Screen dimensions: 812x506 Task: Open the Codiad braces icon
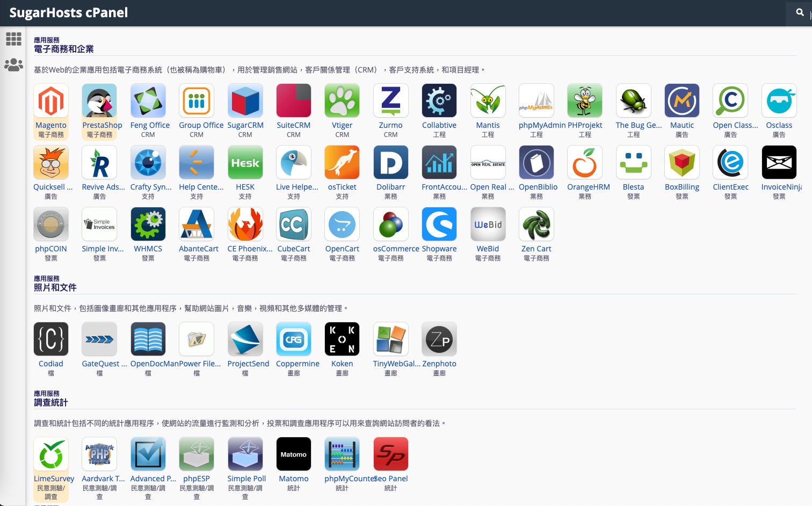51,339
